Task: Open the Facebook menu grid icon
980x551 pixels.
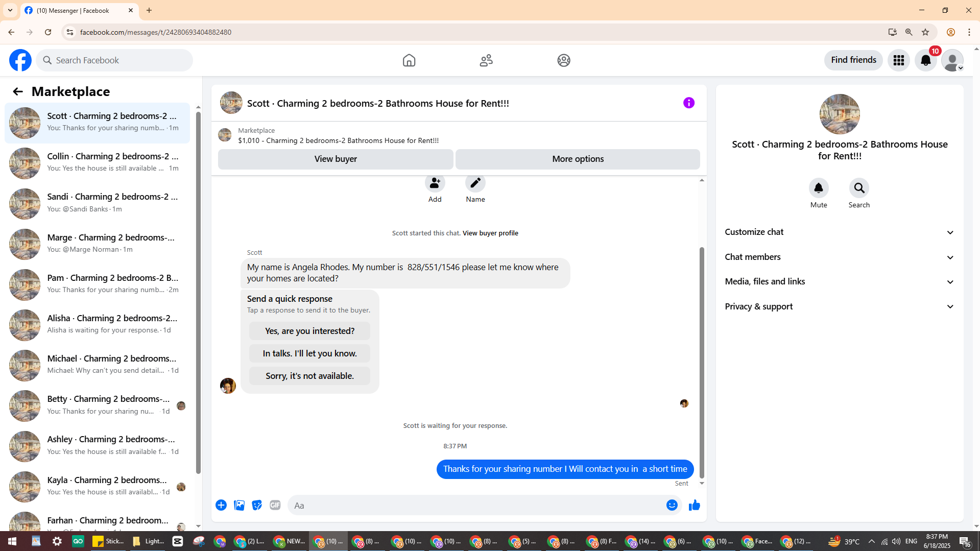Action: coord(899,60)
